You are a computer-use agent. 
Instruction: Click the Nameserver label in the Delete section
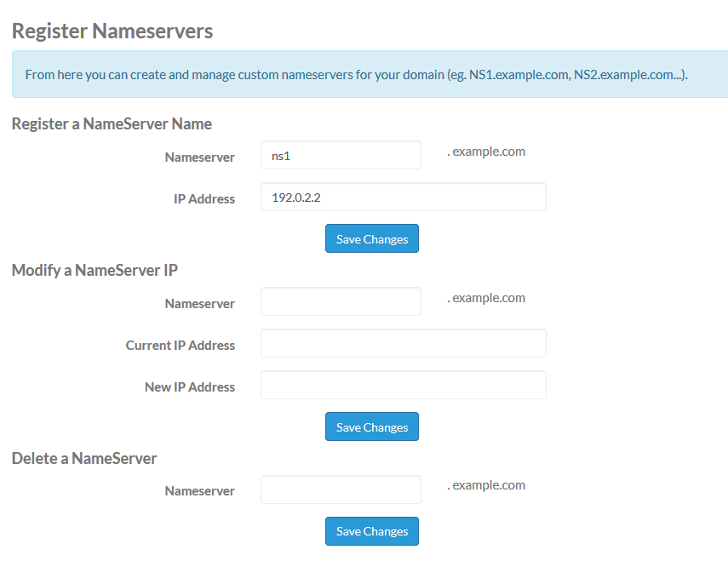pyautogui.click(x=199, y=491)
